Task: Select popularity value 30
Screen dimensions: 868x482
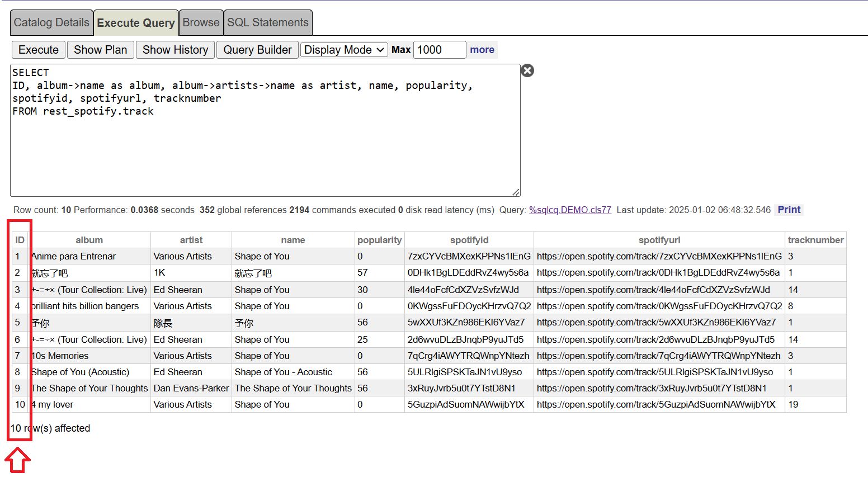Action: point(380,290)
